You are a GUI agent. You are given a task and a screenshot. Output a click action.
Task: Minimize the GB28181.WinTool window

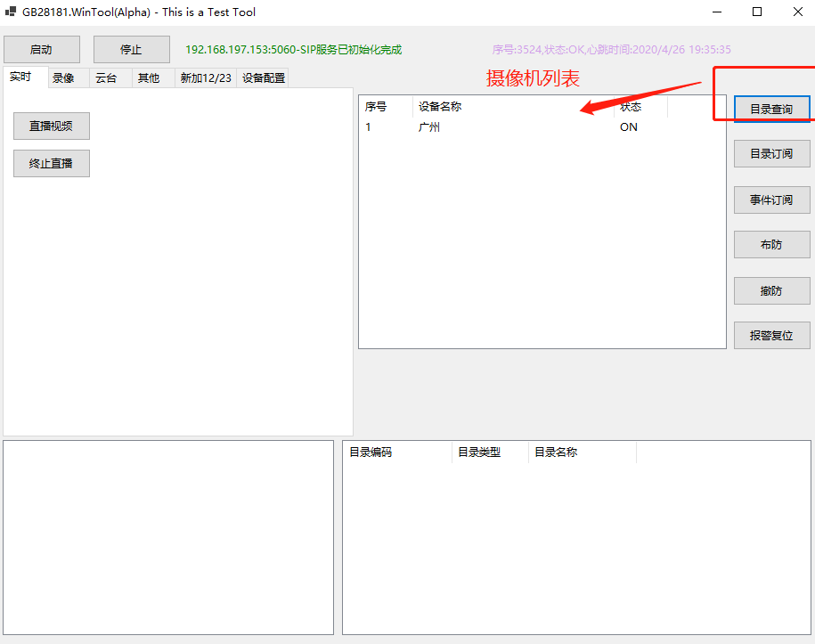coord(717,12)
